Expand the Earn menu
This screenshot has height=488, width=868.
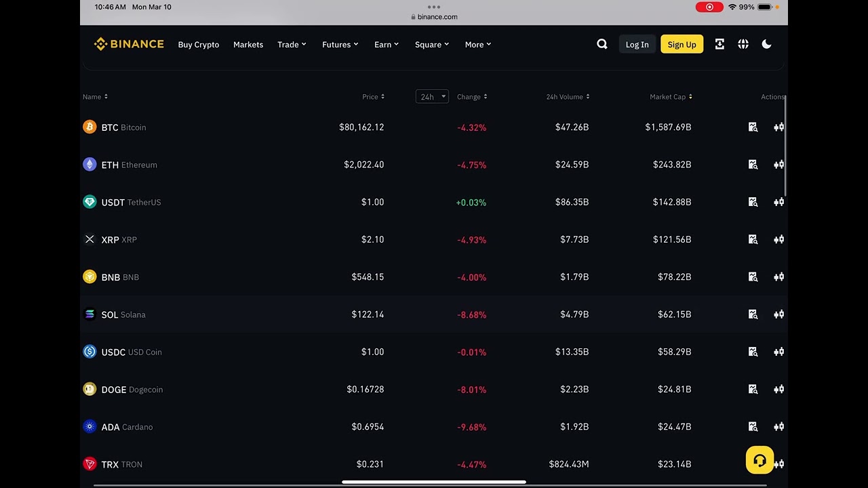pos(387,45)
